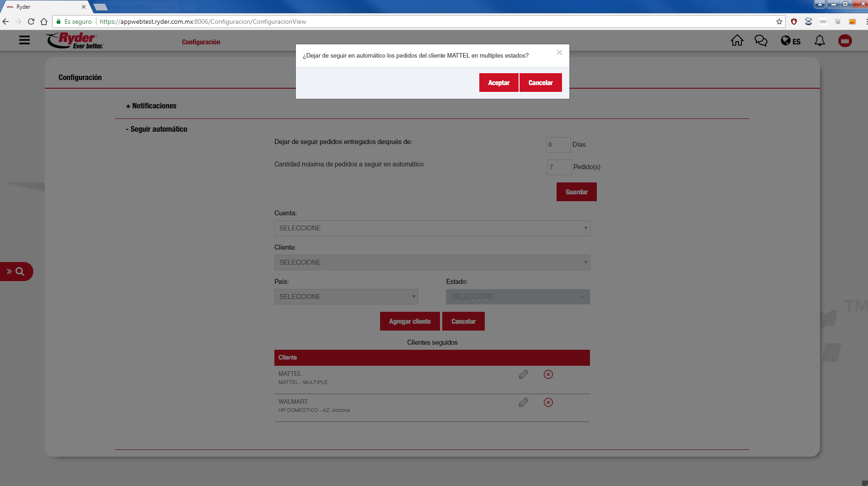Open the notifications bell icon
The width and height of the screenshot is (868, 486).
[x=820, y=41]
